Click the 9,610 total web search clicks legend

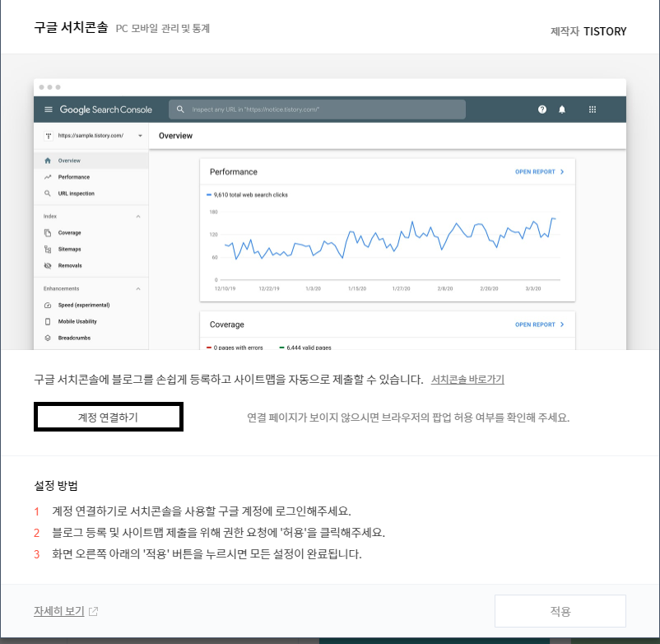(248, 194)
